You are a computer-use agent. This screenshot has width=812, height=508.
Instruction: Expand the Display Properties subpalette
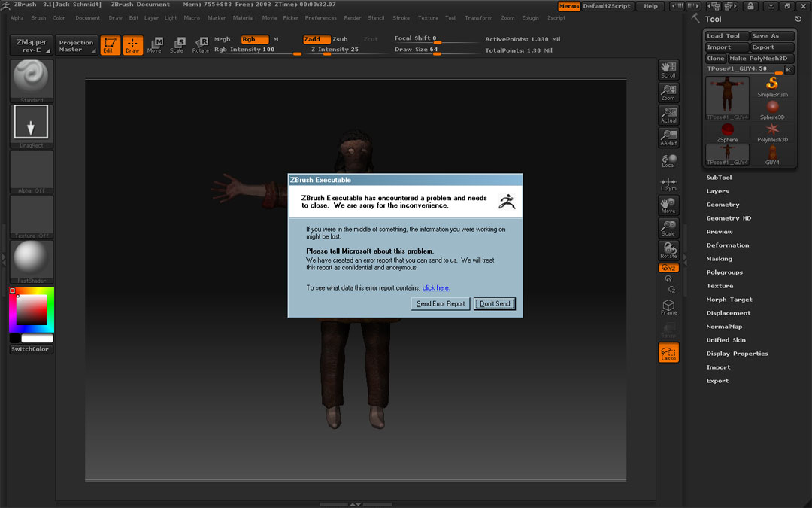click(738, 354)
